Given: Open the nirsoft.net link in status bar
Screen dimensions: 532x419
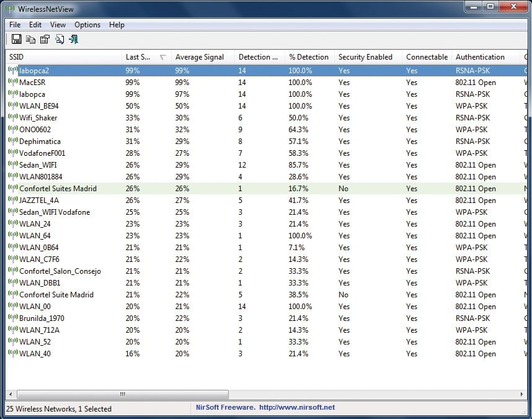Looking at the screenshot, I should point(297,407).
